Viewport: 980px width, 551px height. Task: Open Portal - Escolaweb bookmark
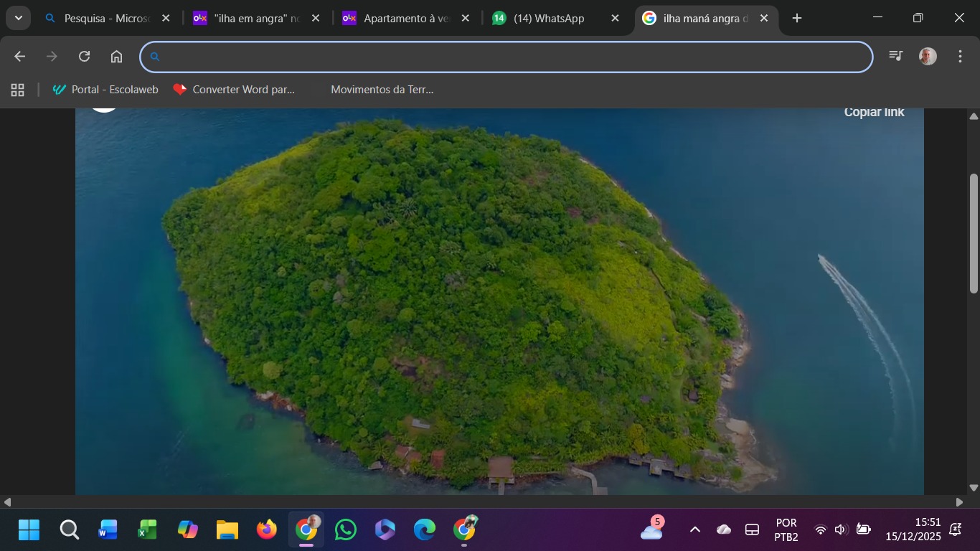(x=105, y=90)
